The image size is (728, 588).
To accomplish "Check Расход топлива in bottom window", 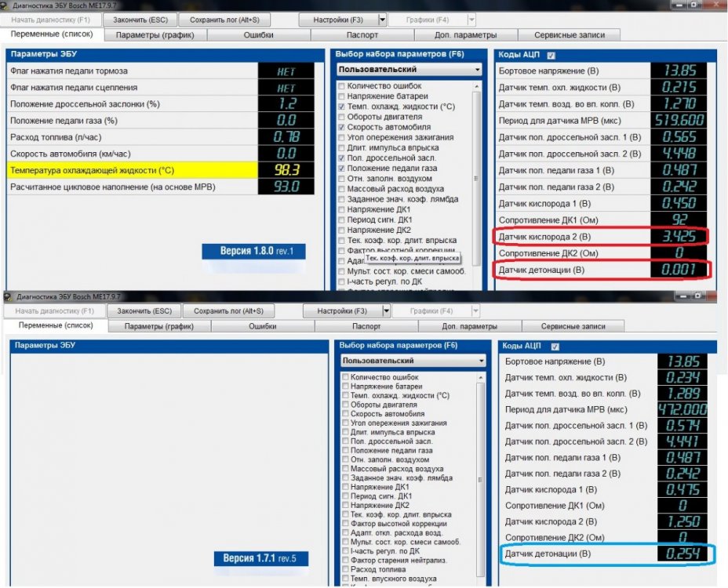I will 345,569.
